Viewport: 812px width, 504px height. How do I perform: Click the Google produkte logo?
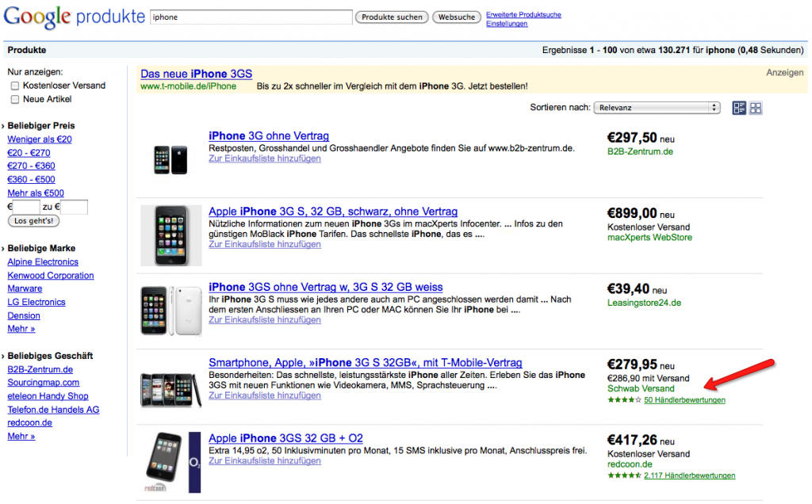[74, 17]
